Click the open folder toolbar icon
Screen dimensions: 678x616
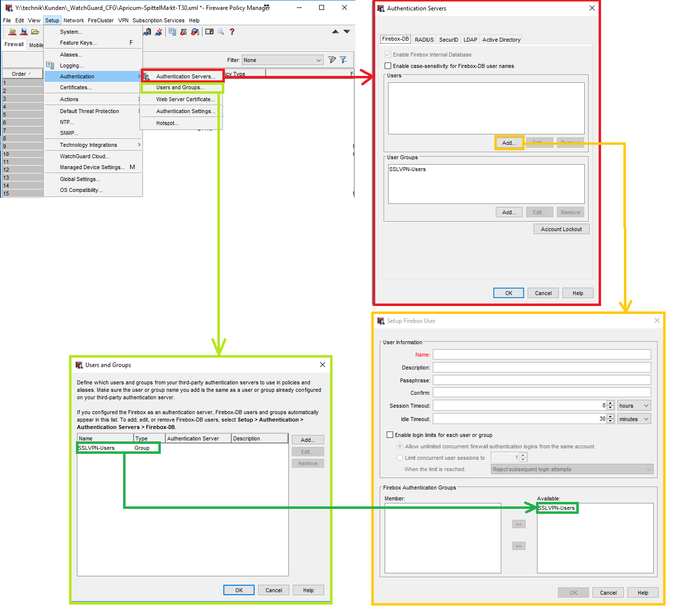(35, 32)
